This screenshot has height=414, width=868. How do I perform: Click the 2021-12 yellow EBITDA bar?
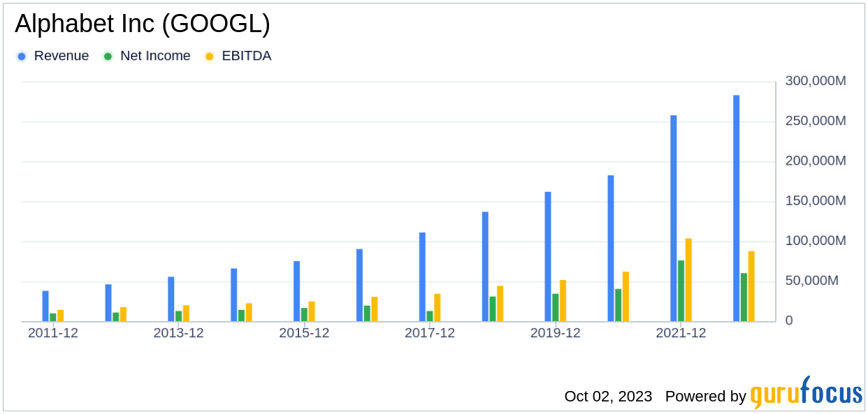click(x=688, y=280)
